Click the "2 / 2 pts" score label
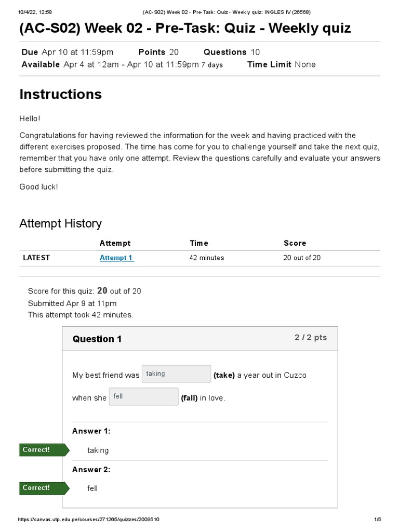399x532 pixels. [x=311, y=337]
